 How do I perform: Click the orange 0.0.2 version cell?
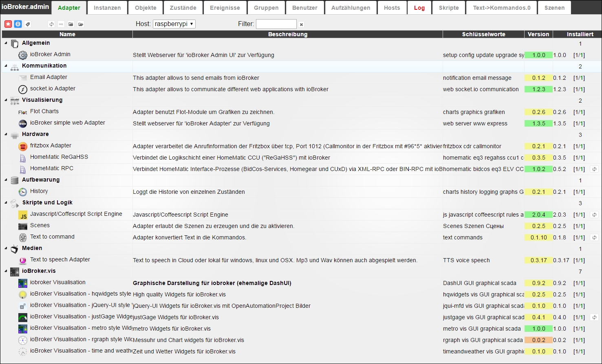pos(538,340)
